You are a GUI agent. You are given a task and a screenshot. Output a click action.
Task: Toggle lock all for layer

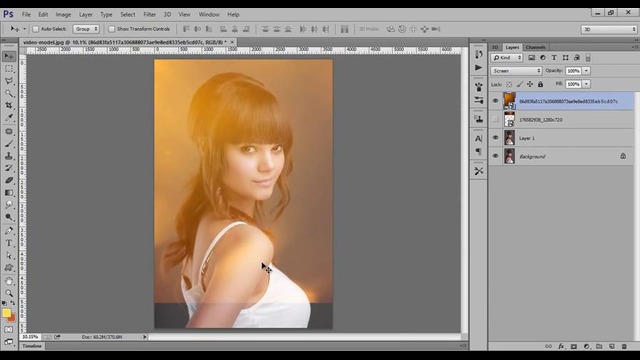point(540,84)
